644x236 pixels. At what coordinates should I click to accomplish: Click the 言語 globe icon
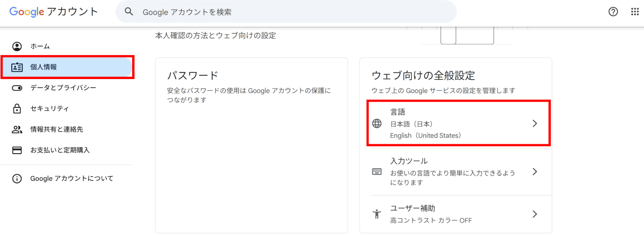377,124
